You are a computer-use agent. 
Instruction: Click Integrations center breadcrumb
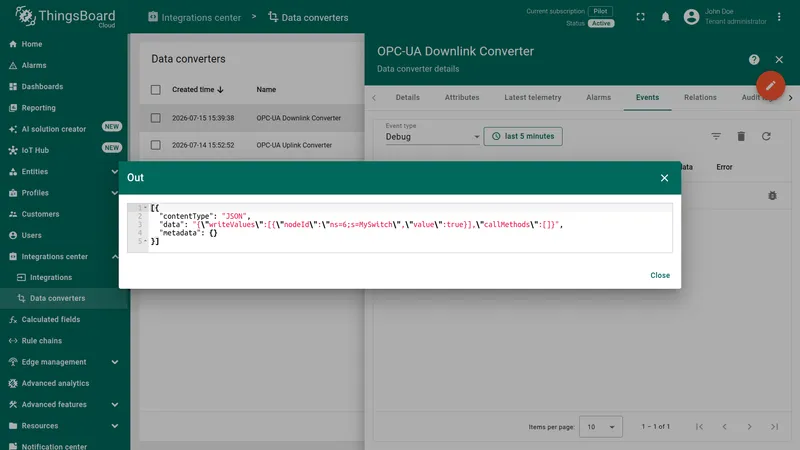194,17
